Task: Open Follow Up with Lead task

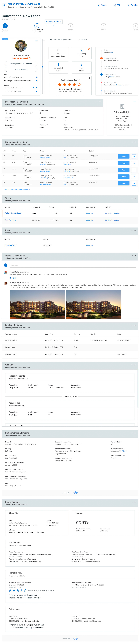Action: [x=13, y=213]
